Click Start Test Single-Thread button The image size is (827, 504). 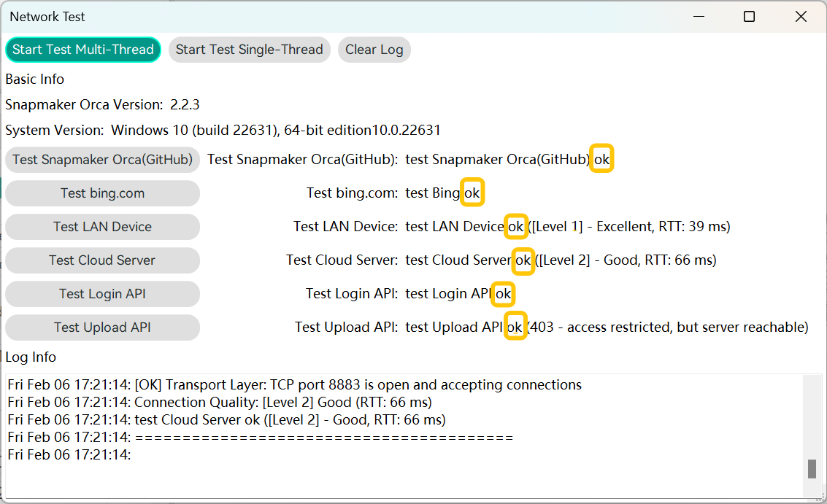pyautogui.click(x=249, y=50)
